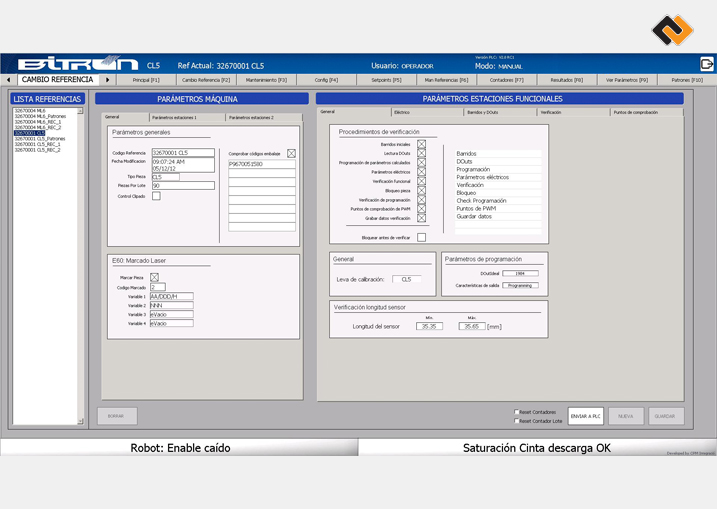
Task: Select General tab in Parámetros Máquina
Action: click(125, 117)
